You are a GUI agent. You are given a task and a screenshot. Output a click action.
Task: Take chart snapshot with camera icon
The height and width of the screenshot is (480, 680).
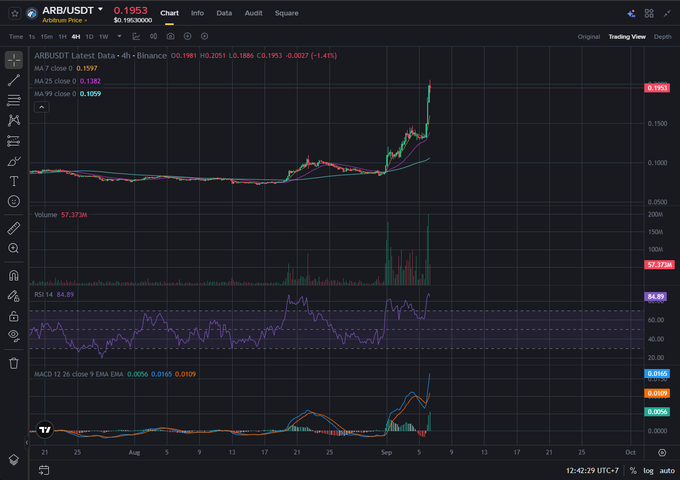[x=170, y=36]
